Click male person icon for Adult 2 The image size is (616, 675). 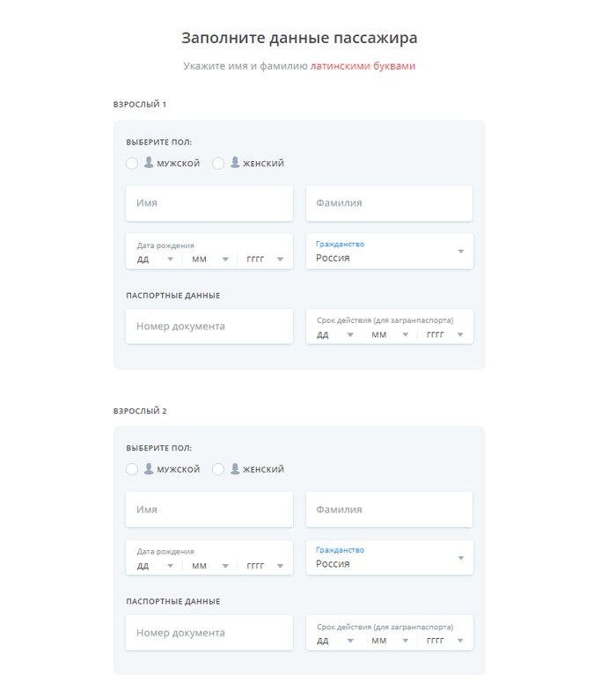[149, 469]
